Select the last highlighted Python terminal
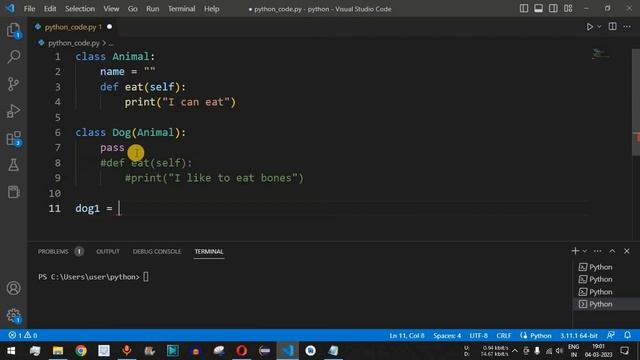 pos(606,304)
